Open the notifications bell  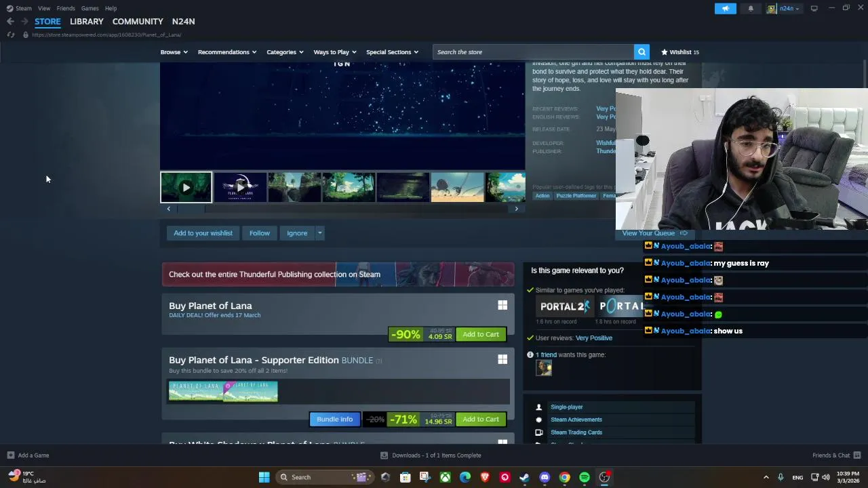751,8
